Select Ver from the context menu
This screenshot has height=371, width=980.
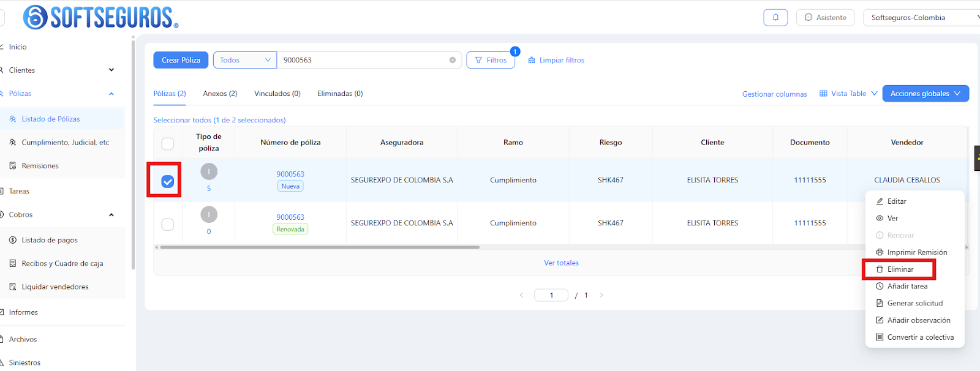tap(915, 218)
